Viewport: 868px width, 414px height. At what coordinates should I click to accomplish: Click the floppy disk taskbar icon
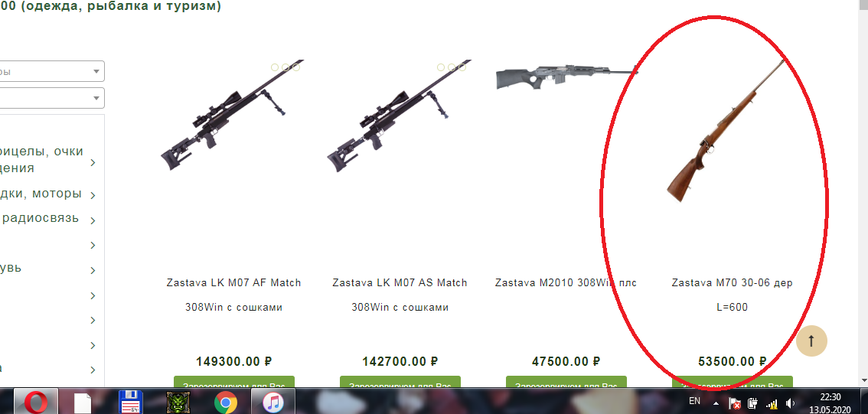(x=131, y=403)
